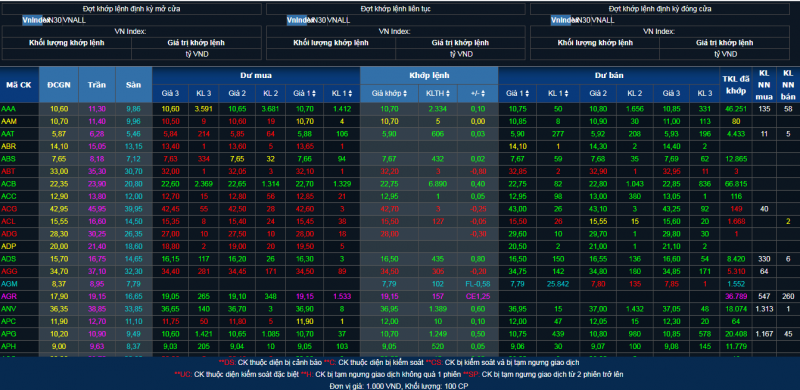800x390 pixels.
Task: Open the ACG stock ticker
Action: pos(9,209)
